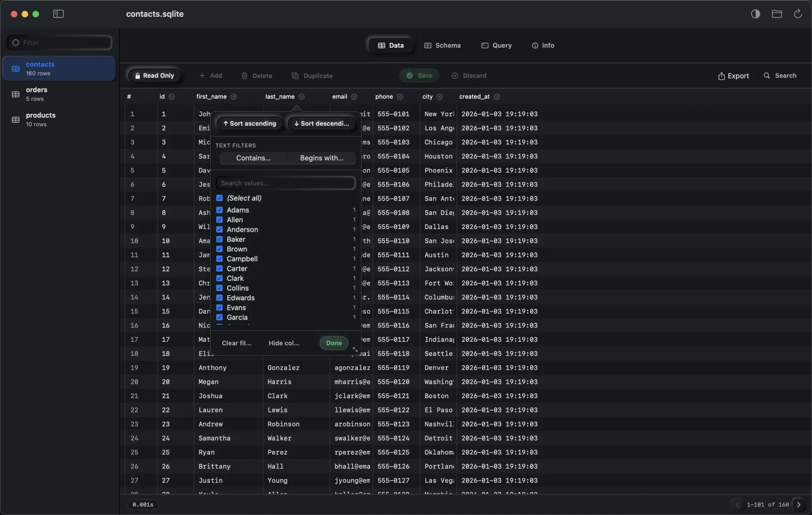This screenshot has height=515, width=812.
Task: Uncheck the Allen value
Action: [219, 219]
